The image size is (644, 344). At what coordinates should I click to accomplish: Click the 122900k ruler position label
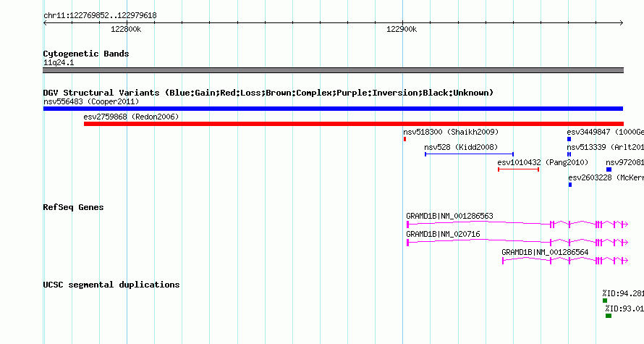[x=402, y=29]
